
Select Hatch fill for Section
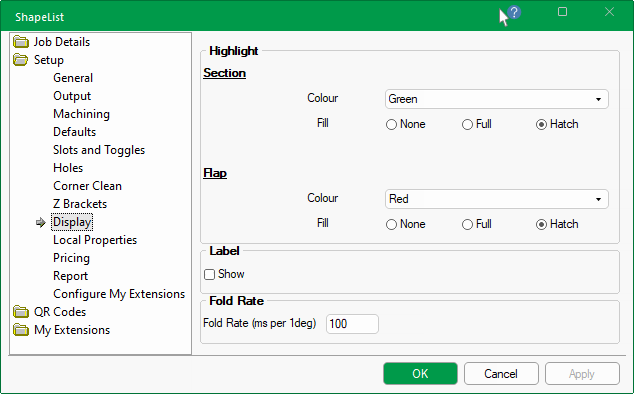[x=541, y=124]
